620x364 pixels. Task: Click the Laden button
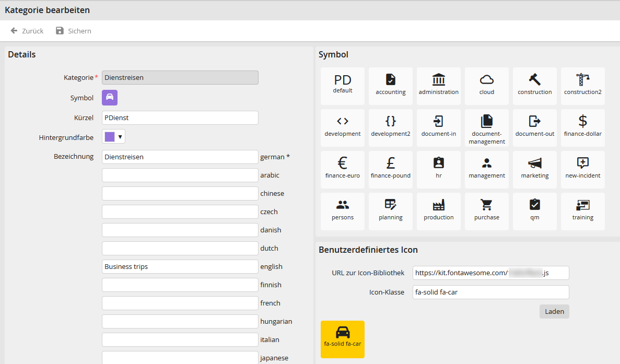tap(554, 311)
